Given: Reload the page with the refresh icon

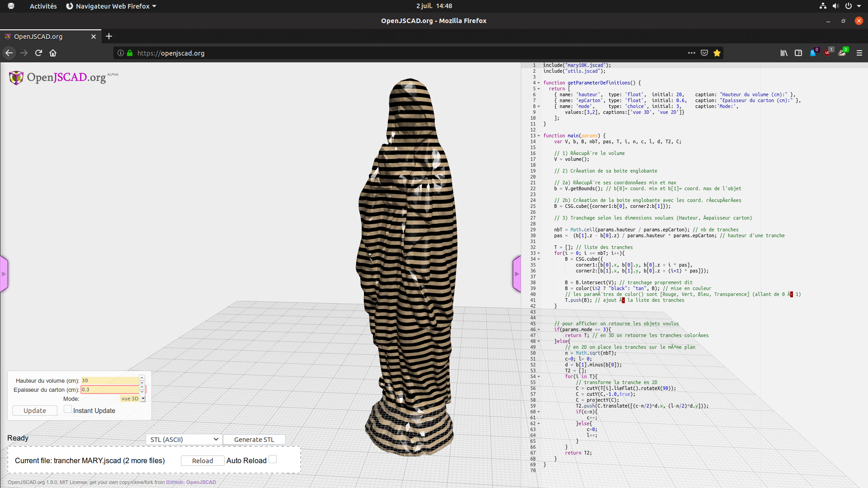Looking at the screenshot, I should [38, 53].
